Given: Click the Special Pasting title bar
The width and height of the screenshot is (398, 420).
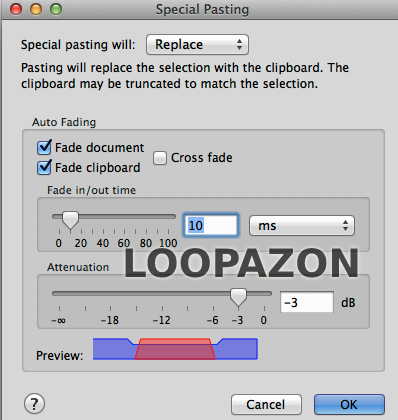Looking at the screenshot, I should coord(202,9).
